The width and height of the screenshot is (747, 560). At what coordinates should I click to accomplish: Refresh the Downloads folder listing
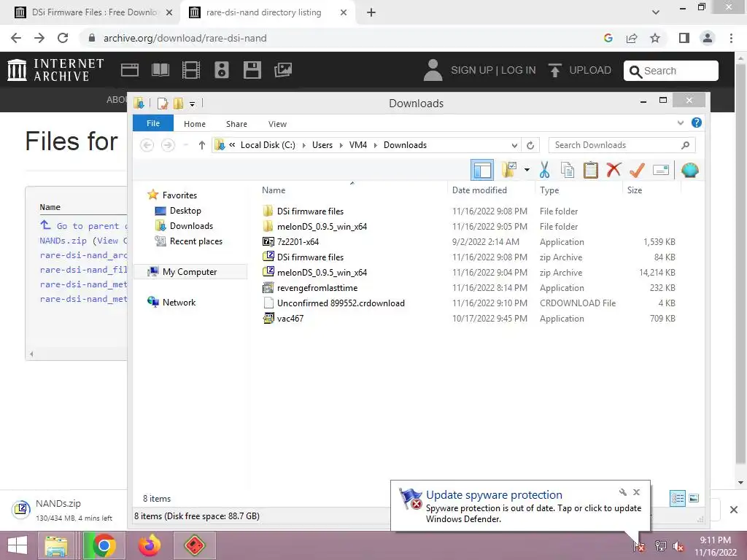tap(530, 145)
